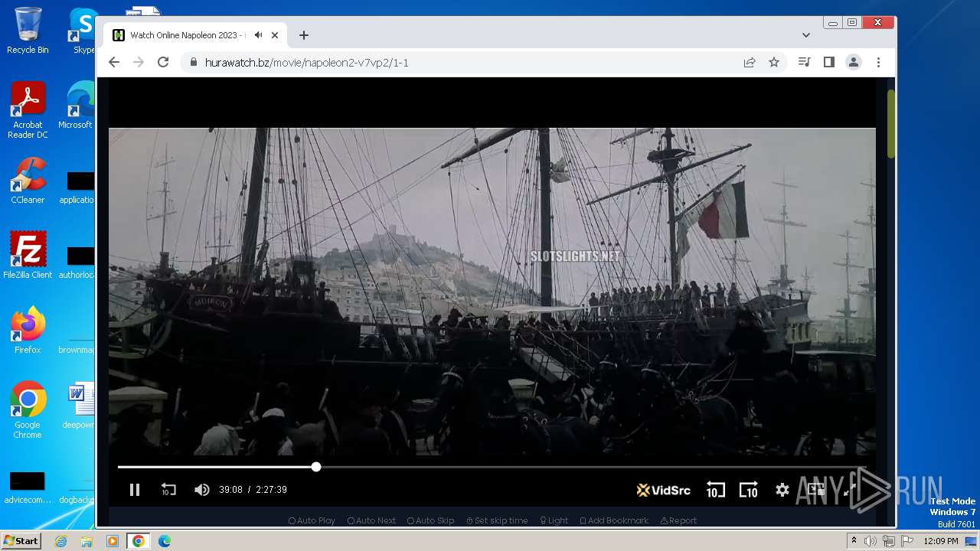Close the Napoleon 2023 tab
980x551 pixels.
point(275,35)
